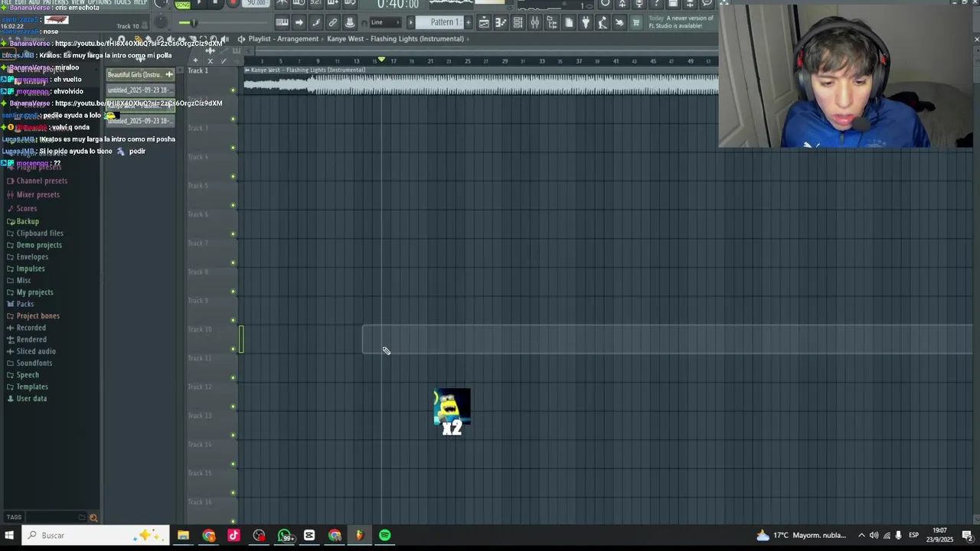Open the Mixer faders icon
Viewport: 980px width, 551px height.
click(534, 23)
